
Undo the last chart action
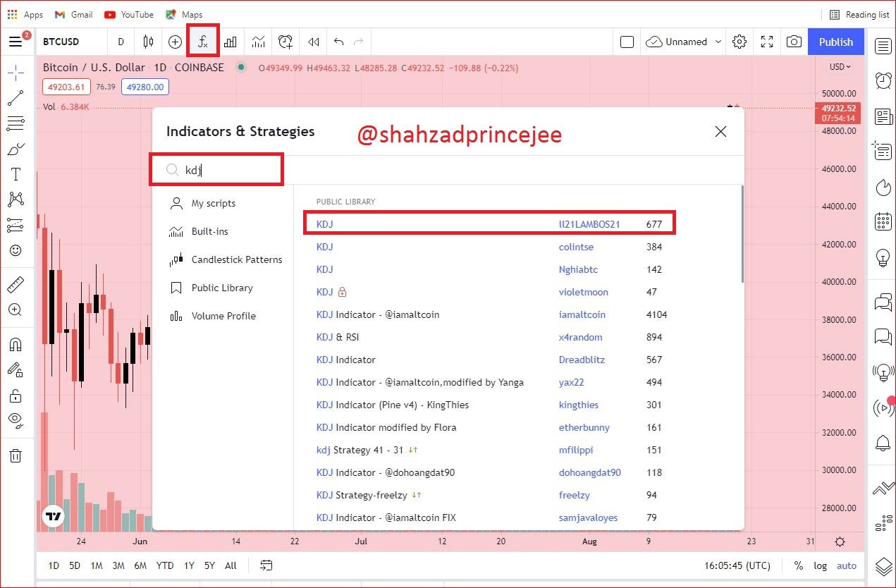(339, 42)
